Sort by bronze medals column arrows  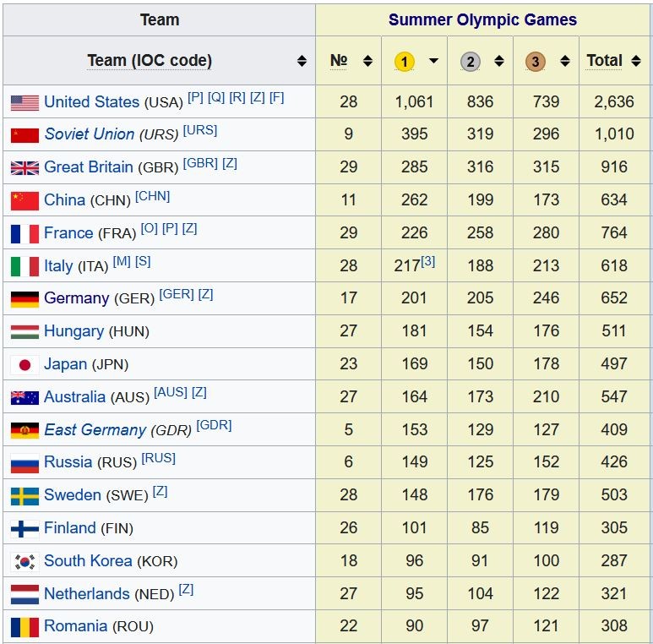point(565,61)
